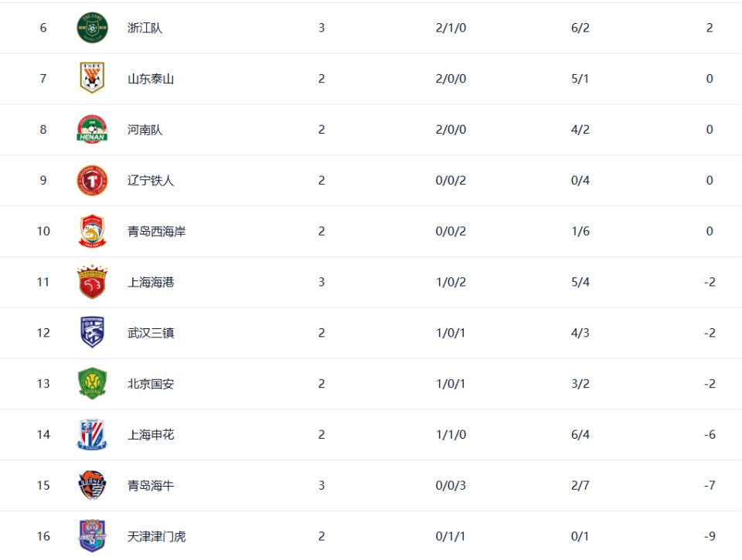Click the Qingdao West Coast team logo
The height and width of the screenshot is (560, 742).
point(92,232)
